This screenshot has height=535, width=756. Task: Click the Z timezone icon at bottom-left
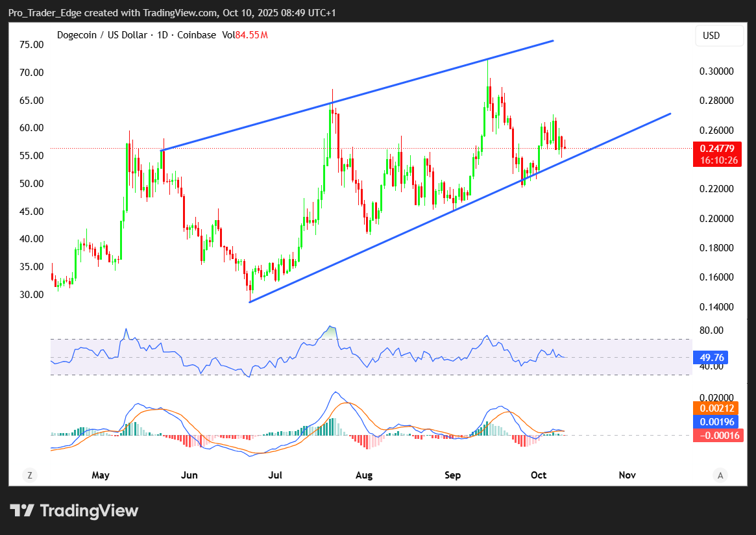(30, 475)
